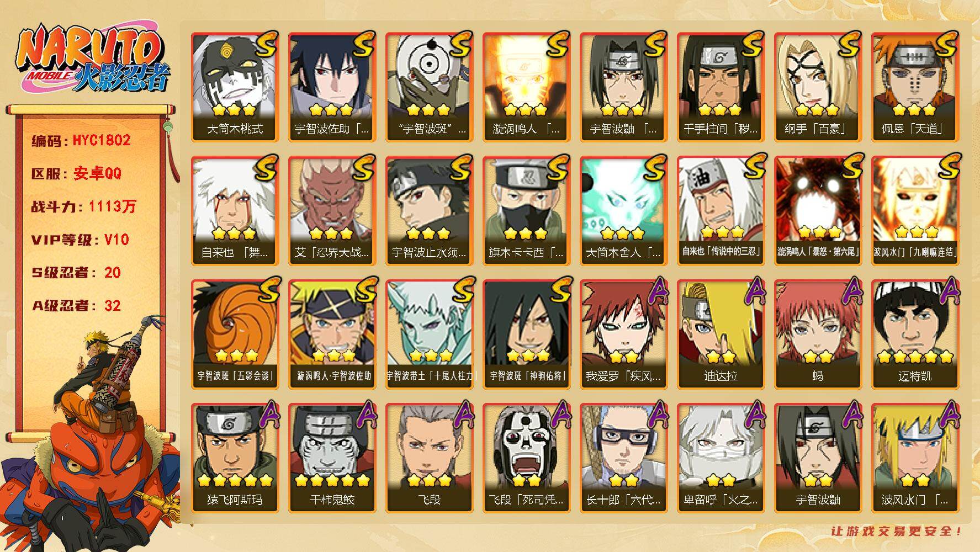This screenshot has height=552, width=980.
Task: Click the Naruto Mobile 火影忍者 logo
Action: (x=92, y=60)
